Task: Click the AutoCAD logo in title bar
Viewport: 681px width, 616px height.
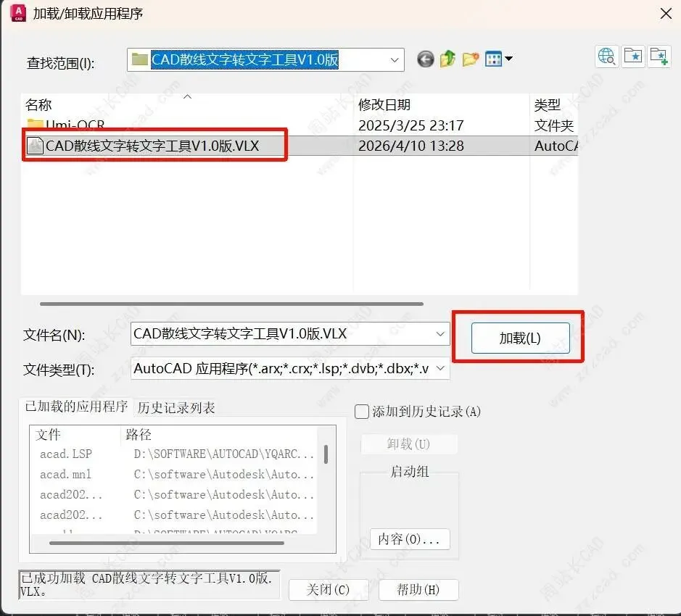Action: coord(18,13)
